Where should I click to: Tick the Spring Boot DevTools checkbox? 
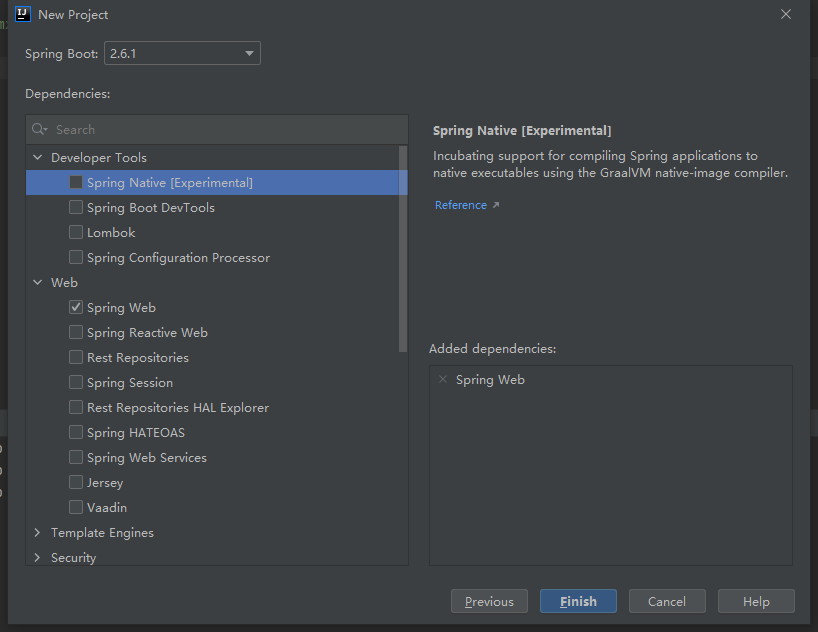click(x=76, y=207)
